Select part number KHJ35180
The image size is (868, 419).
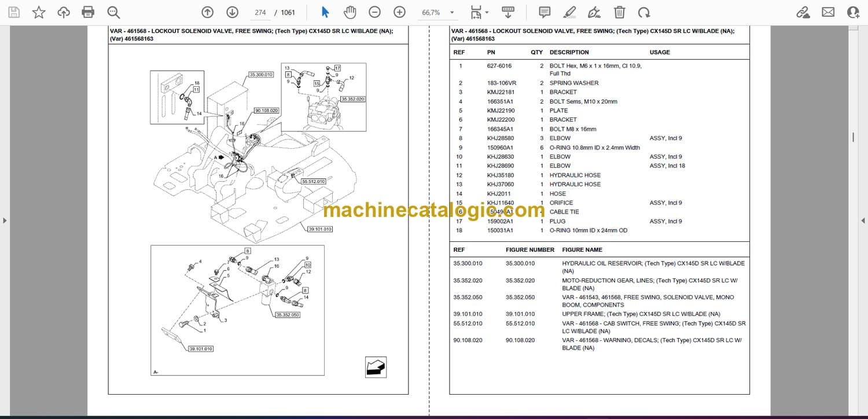click(500, 175)
